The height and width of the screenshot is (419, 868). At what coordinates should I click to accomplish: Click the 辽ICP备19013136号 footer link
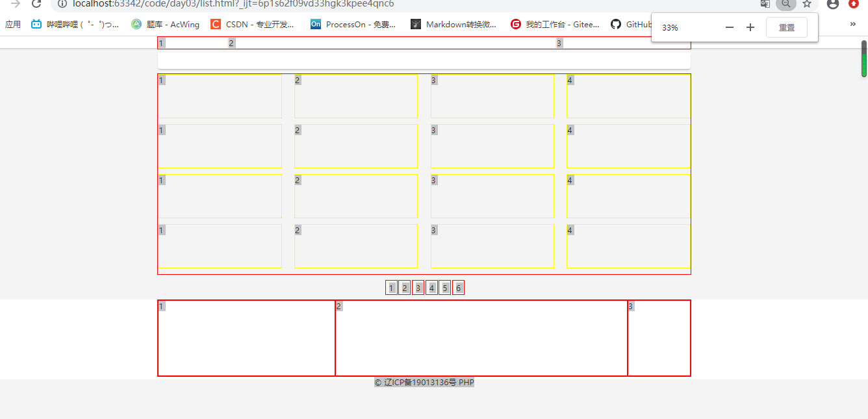click(420, 382)
